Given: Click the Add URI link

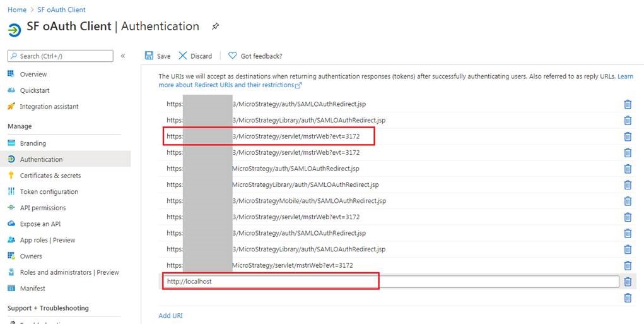Looking at the screenshot, I should coord(170,316).
